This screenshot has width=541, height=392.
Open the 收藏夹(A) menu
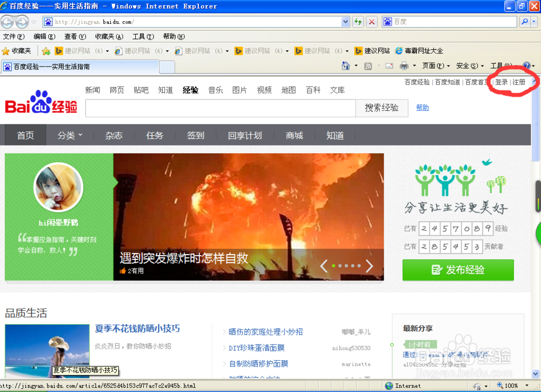point(109,37)
